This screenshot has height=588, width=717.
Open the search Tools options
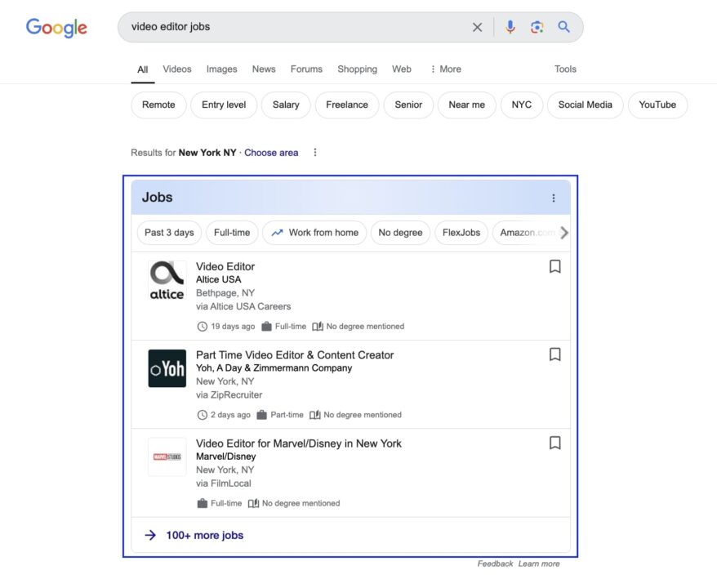point(565,69)
